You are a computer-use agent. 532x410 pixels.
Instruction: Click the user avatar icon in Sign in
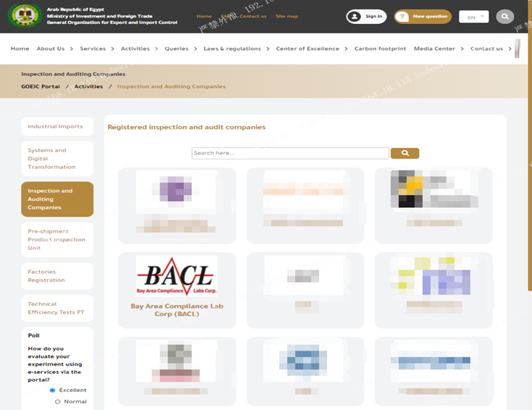tap(354, 17)
